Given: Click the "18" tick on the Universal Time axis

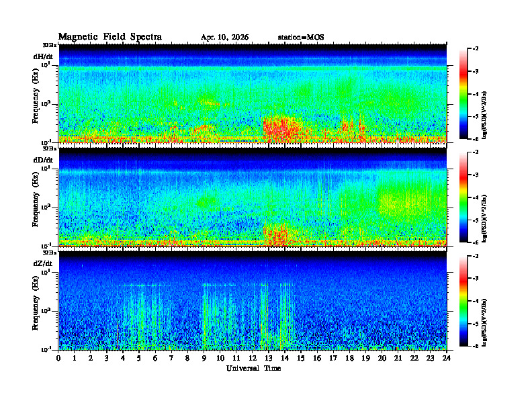Looking at the screenshot, I should coord(349,359).
